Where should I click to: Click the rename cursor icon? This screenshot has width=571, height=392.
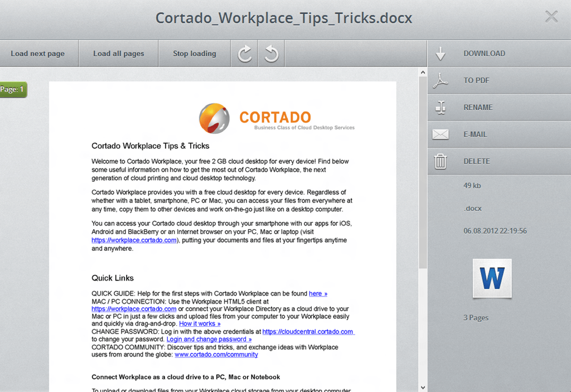441,108
